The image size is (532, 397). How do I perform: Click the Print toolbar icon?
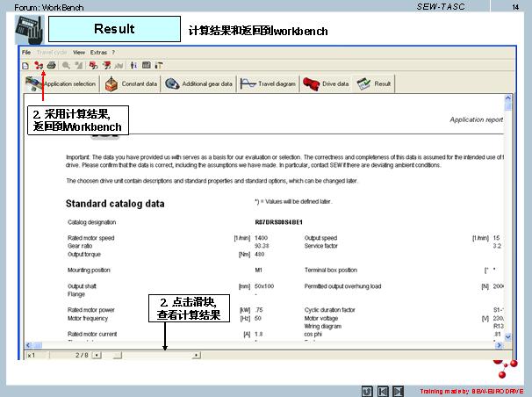(51, 65)
